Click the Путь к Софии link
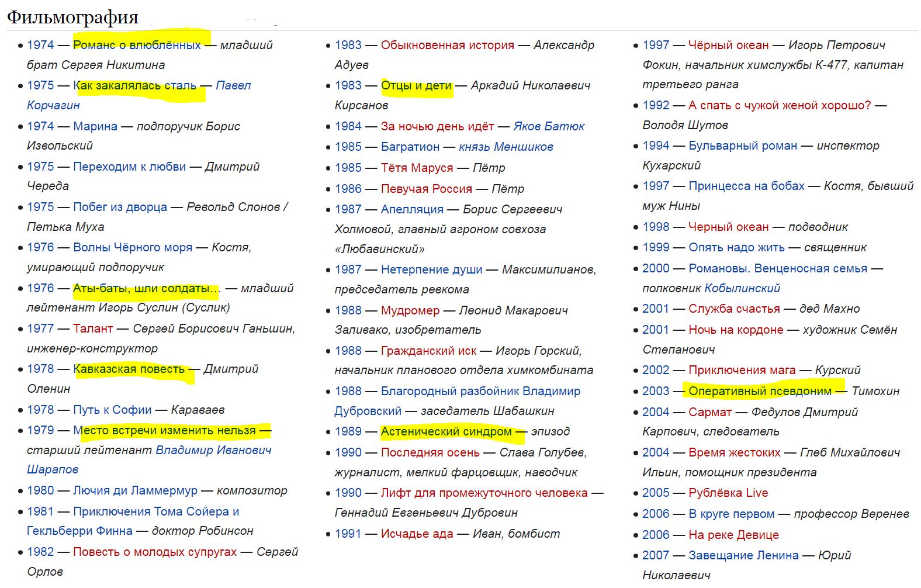This screenshot has width=921, height=588. [x=112, y=410]
